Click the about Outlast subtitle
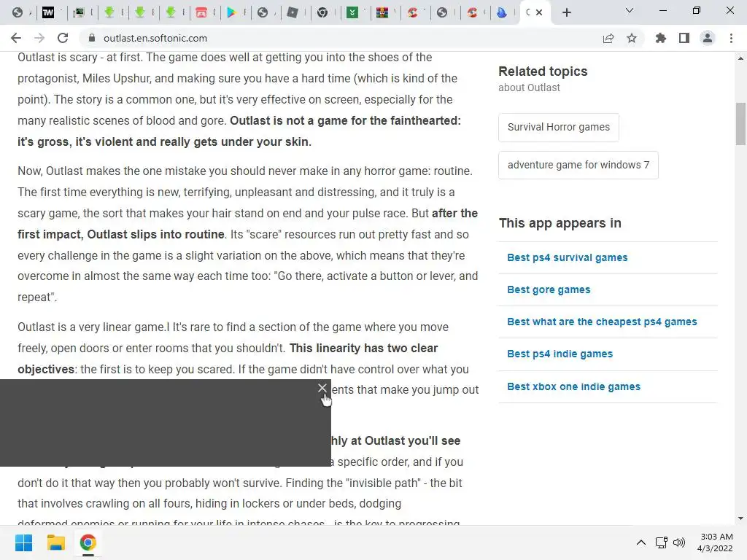Viewport: 747px width, 560px height. (530, 87)
